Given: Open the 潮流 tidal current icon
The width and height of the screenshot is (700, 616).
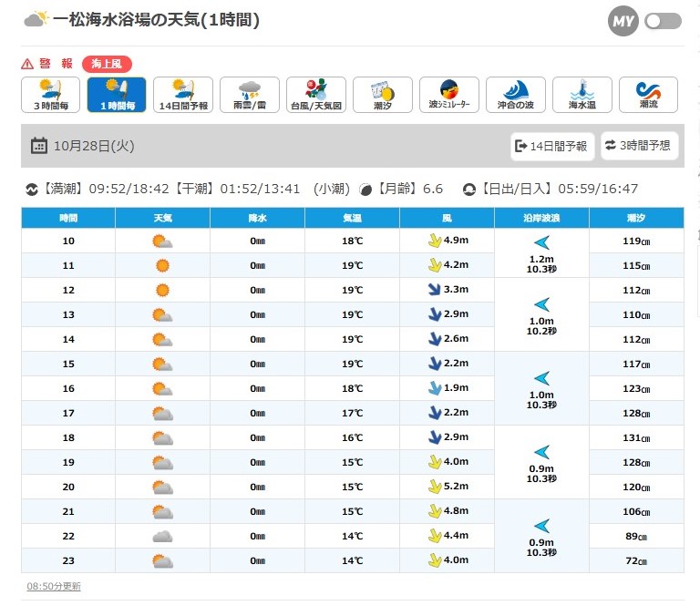Looking at the screenshot, I should tap(648, 95).
